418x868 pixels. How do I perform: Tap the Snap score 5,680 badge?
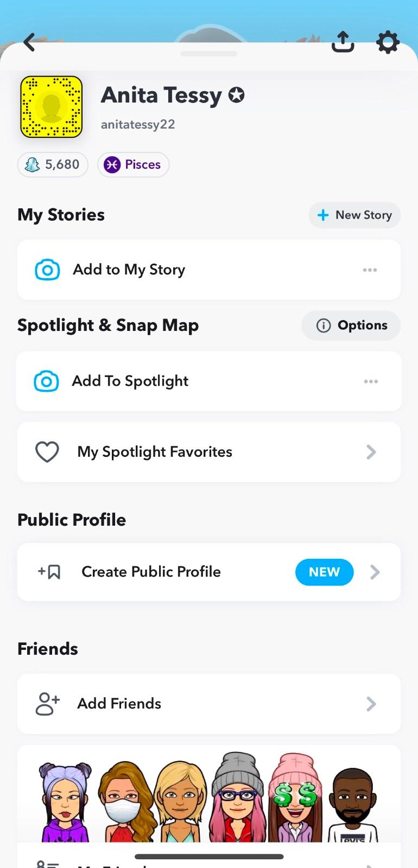point(53,164)
